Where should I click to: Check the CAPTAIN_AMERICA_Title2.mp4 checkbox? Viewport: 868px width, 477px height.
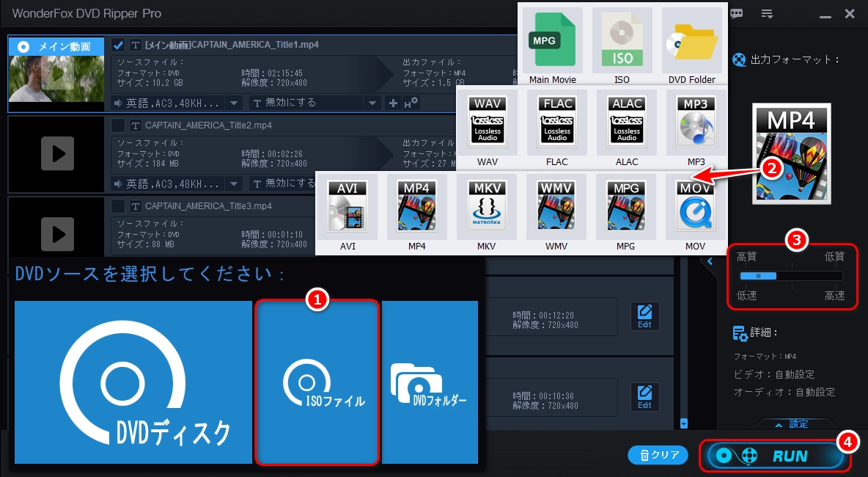(118, 125)
